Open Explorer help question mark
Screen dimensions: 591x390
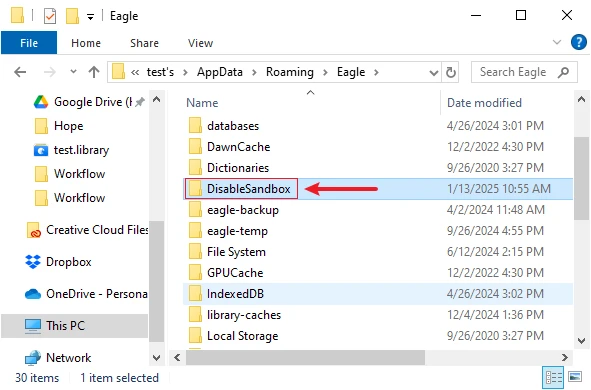[579, 42]
